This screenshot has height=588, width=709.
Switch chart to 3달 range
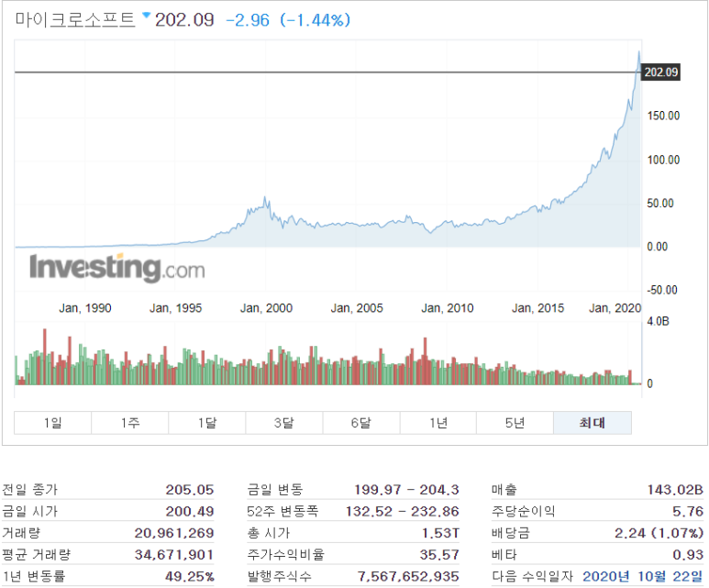(284, 423)
